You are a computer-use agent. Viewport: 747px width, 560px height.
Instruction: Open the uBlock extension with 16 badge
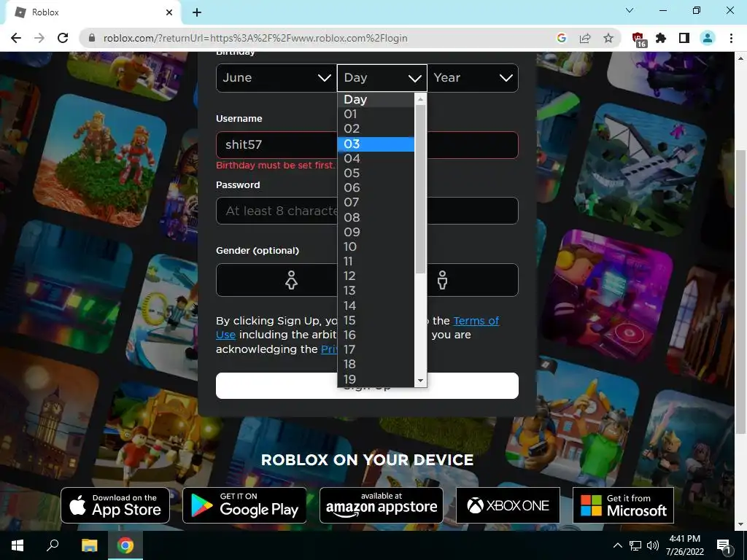click(638, 39)
